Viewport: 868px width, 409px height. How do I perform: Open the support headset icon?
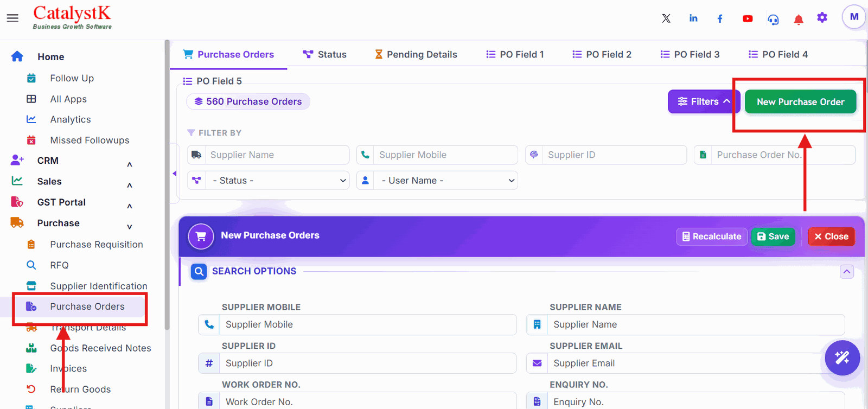(x=773, y=20)
